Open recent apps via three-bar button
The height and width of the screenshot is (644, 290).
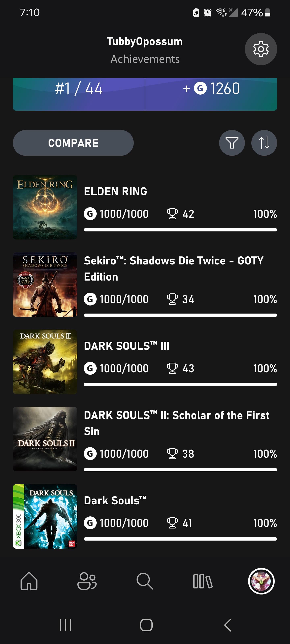[66, 625]
